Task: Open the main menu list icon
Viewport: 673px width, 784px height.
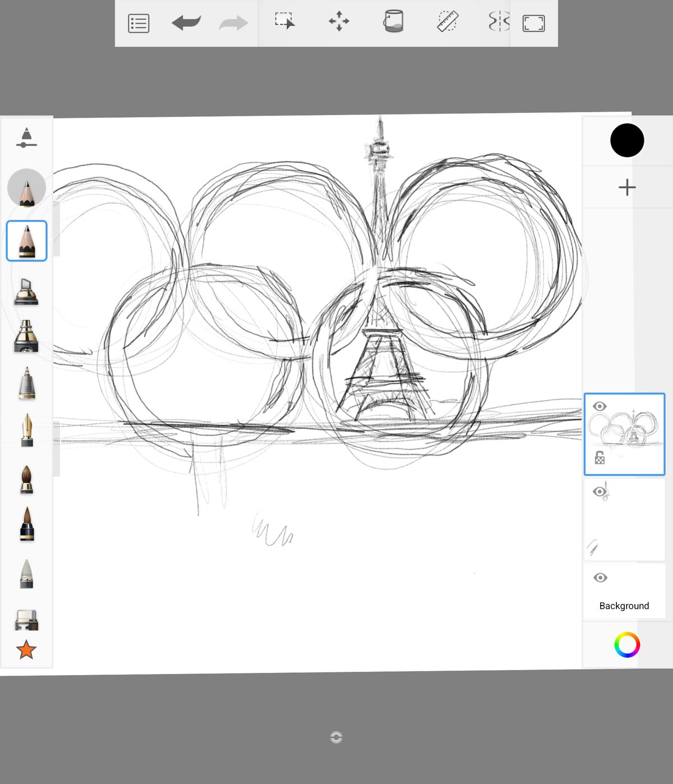Action: tap(139, 24)
